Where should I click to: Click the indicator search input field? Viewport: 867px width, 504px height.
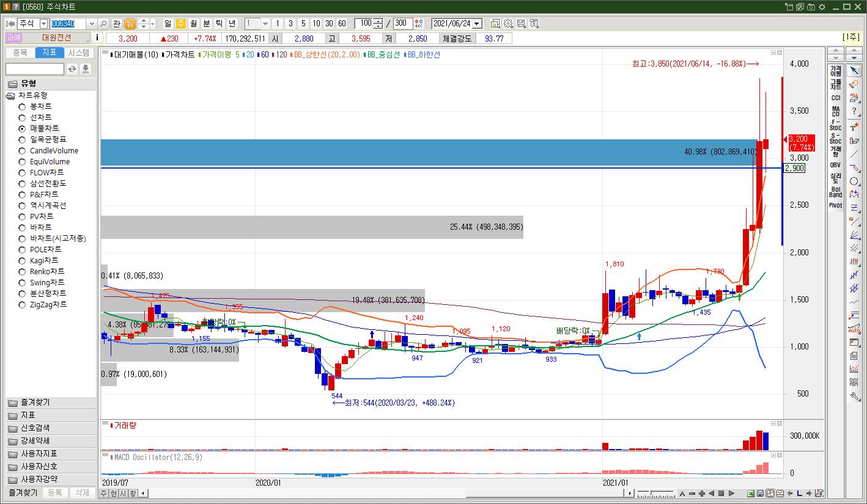coord(35,69)
